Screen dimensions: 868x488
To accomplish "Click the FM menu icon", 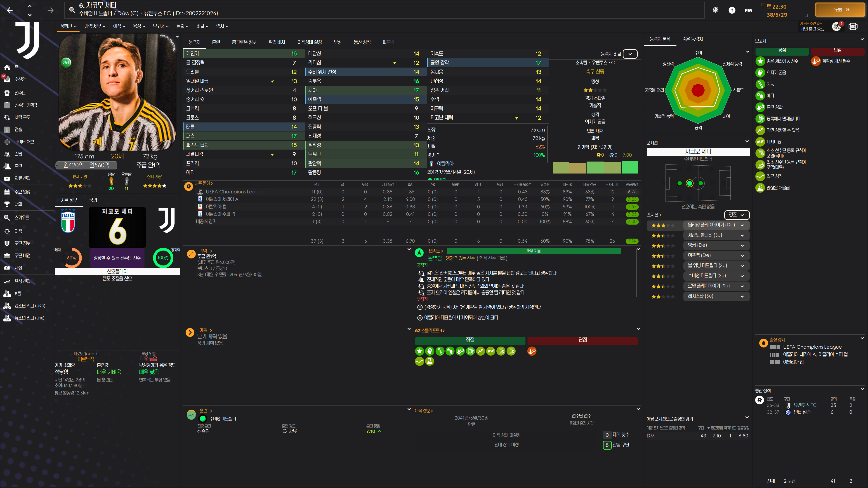I will pyautogui.click(x=748, y=10).
